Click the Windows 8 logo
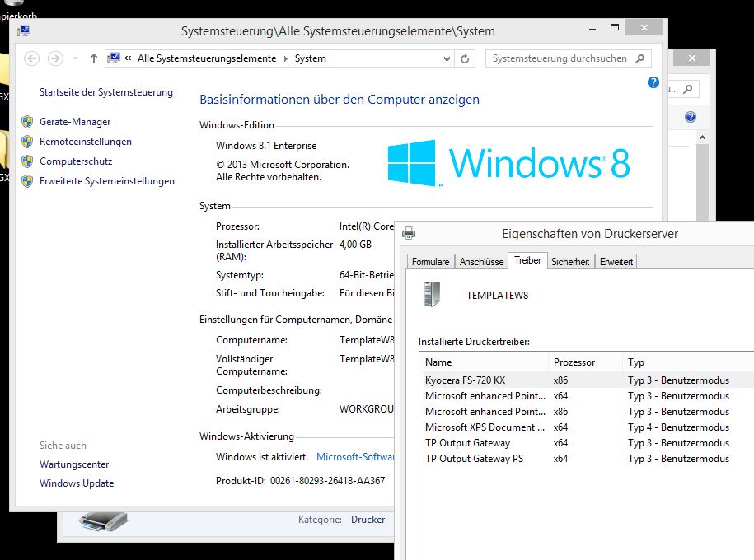This screenshot has width=754, height=560. point(508,163)
